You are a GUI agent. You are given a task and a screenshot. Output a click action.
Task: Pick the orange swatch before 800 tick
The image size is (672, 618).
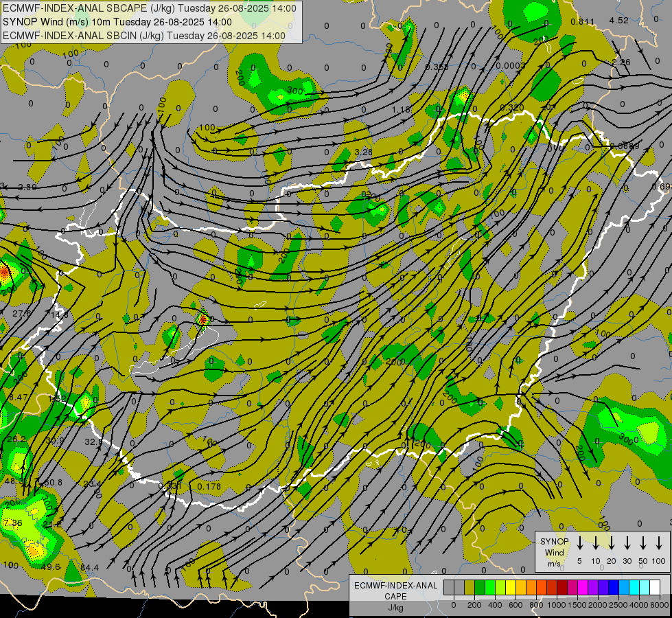[x=531, y=587]
